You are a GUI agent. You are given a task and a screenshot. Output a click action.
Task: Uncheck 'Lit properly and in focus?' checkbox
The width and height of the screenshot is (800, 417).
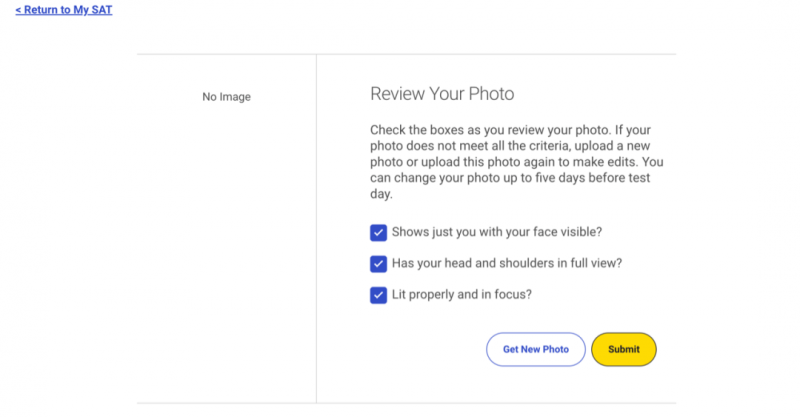tap(378, 295)
